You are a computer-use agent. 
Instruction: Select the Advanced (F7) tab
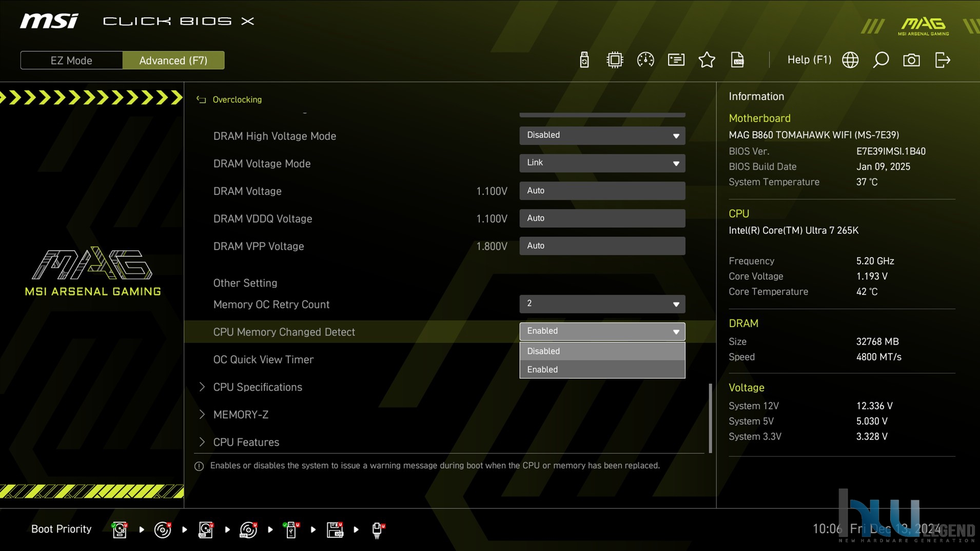point(173,60)
